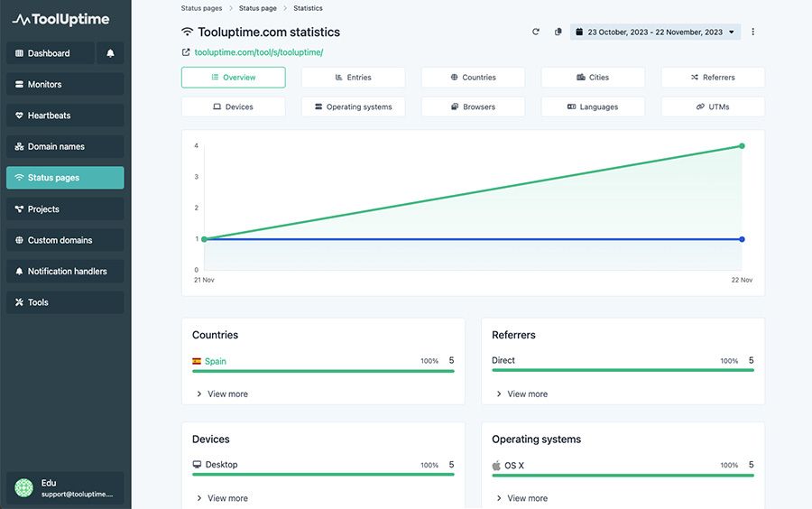Open the tooluptime.com/tool/s/tooluptime/ link
This screenshot has width=812, height=509.
point(259,52)
